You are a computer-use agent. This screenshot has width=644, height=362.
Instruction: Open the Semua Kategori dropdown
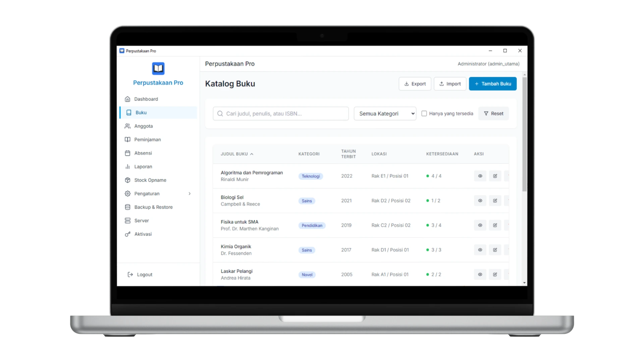click(x=385, y=114)
